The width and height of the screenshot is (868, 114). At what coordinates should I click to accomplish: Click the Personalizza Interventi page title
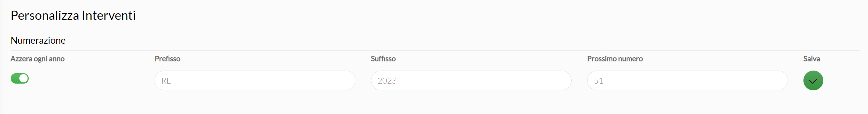pyautogui.click(x=73, y=15)
